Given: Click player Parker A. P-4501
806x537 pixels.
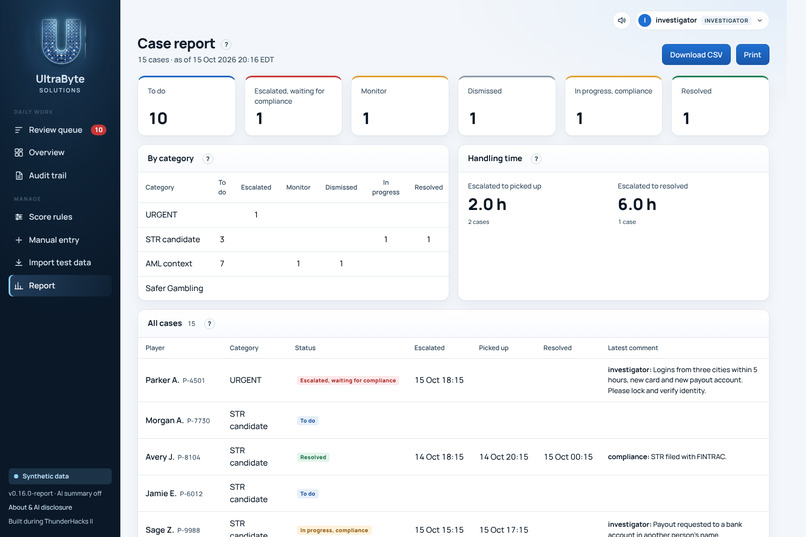Looking at the screenshot, I should [x=175, y=380].
